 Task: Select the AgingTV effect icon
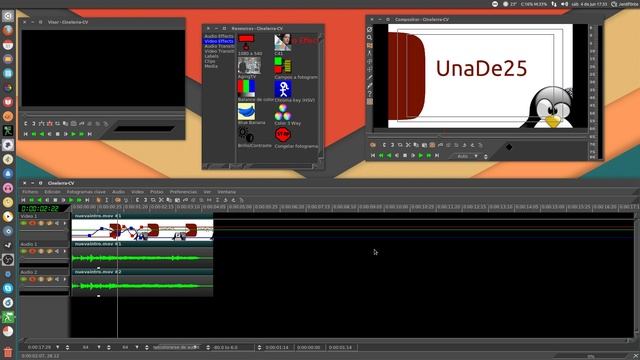(249, 65)
